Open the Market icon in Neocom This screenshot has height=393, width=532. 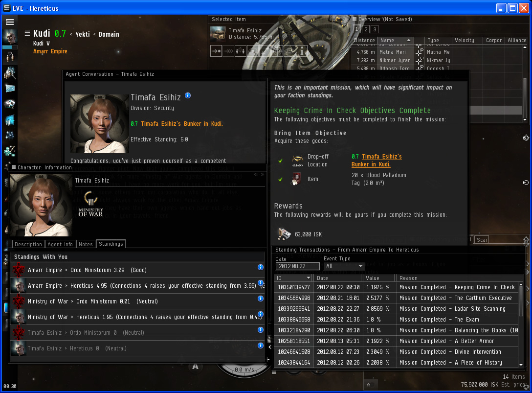[x=10, y=119]
